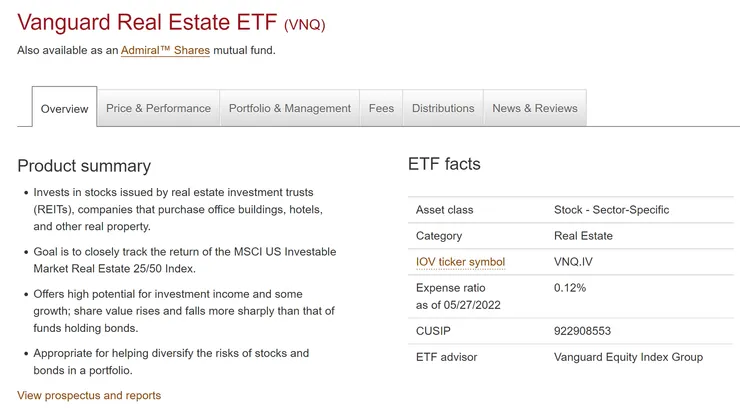Screen dimensions: 740x408
Task: Go to the Fees tab
Action: 381,108
